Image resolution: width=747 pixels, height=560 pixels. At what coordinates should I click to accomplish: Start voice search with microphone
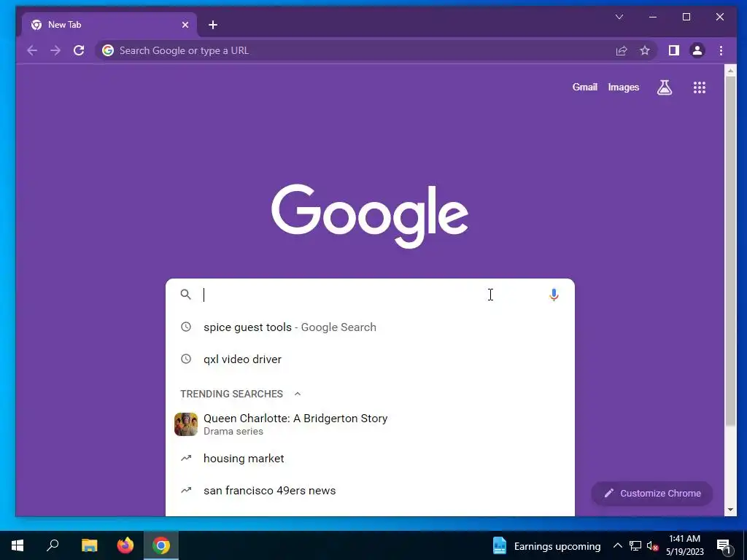553,295
